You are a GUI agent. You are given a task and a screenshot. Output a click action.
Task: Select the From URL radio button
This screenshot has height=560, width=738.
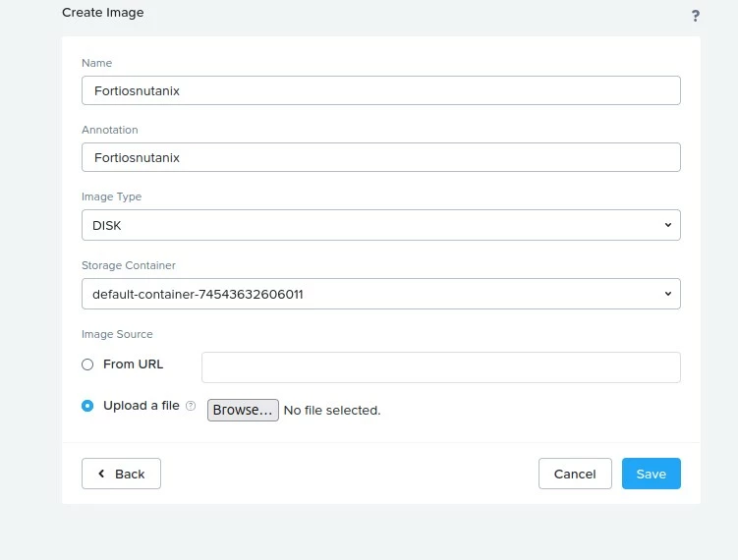coord(87,364)
